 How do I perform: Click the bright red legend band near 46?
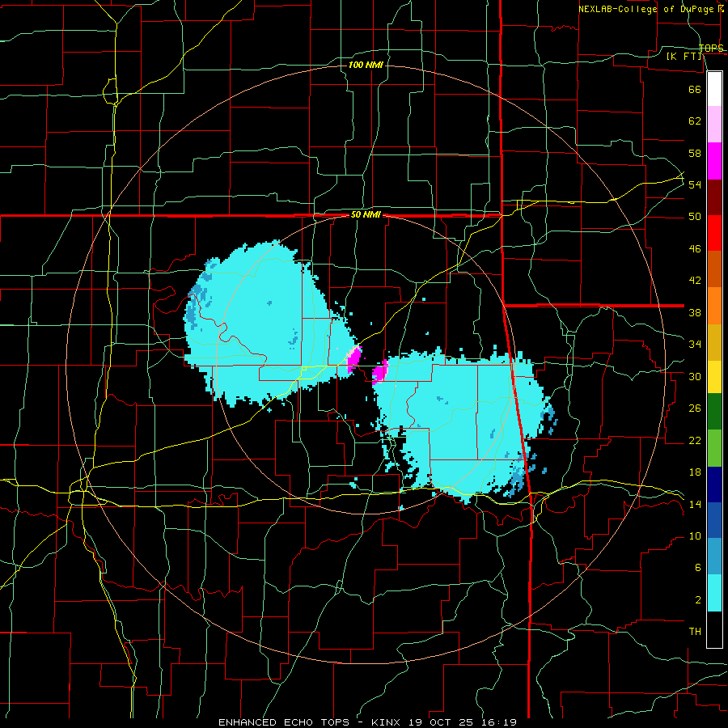[x=714, y=234]
